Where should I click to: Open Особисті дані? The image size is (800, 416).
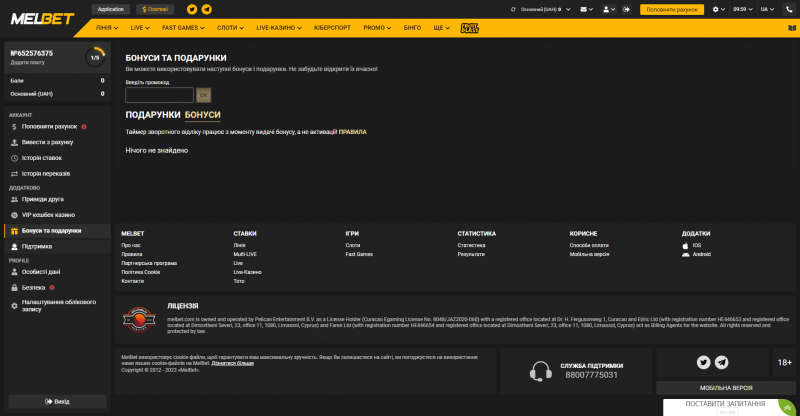pos(41,272)
